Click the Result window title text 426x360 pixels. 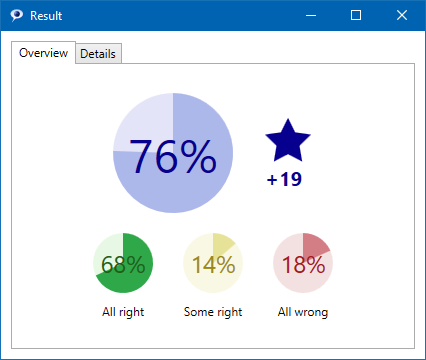point(46,16)
